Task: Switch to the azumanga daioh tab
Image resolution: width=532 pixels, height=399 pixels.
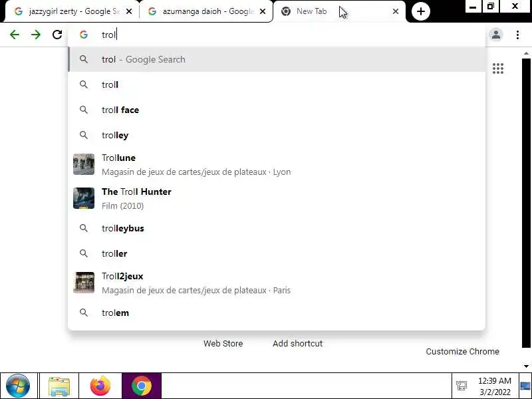Action: pos(205,11)
